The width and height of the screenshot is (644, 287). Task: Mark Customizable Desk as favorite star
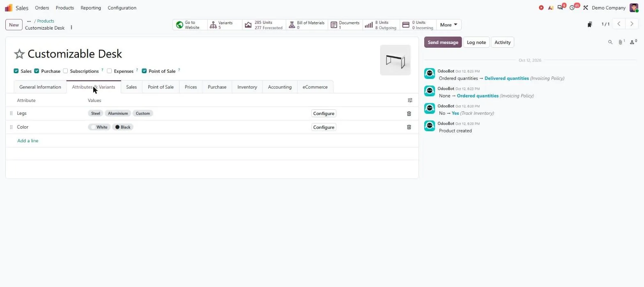[x=19, y=54]
